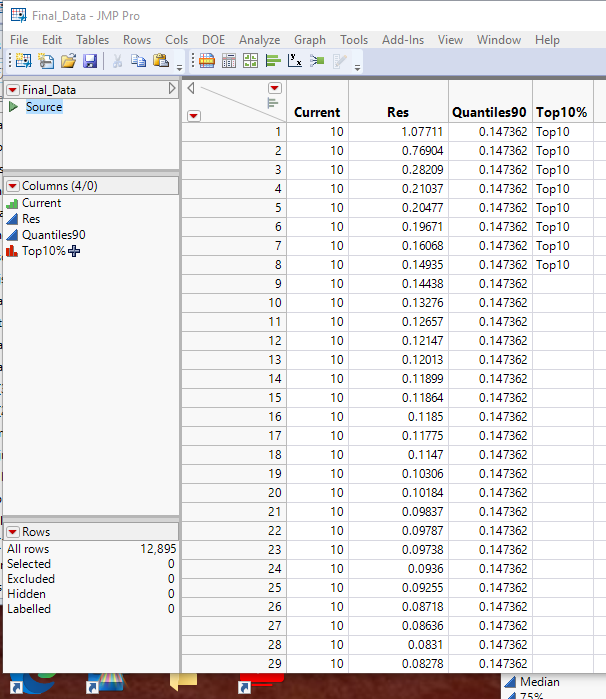Click the Open file folder icon
606x699 pixels.
pos(69,62)
